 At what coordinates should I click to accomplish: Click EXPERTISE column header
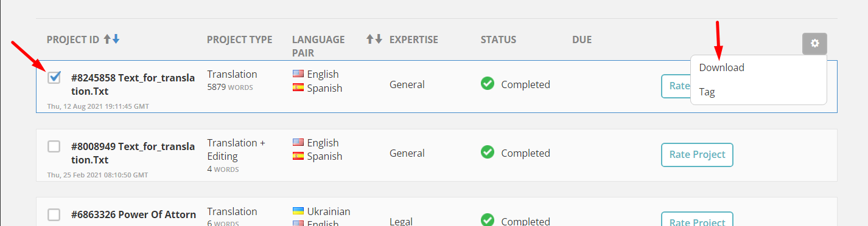(414, 39)
